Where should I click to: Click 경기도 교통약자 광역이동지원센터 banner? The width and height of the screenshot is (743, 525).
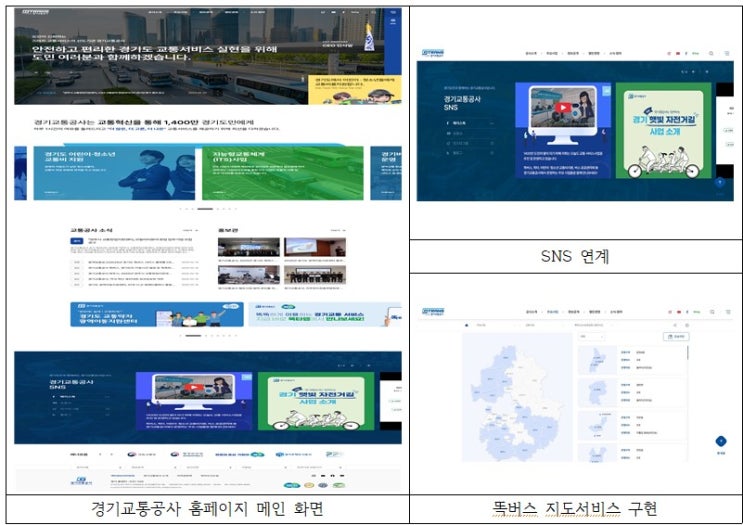point(157,315)
